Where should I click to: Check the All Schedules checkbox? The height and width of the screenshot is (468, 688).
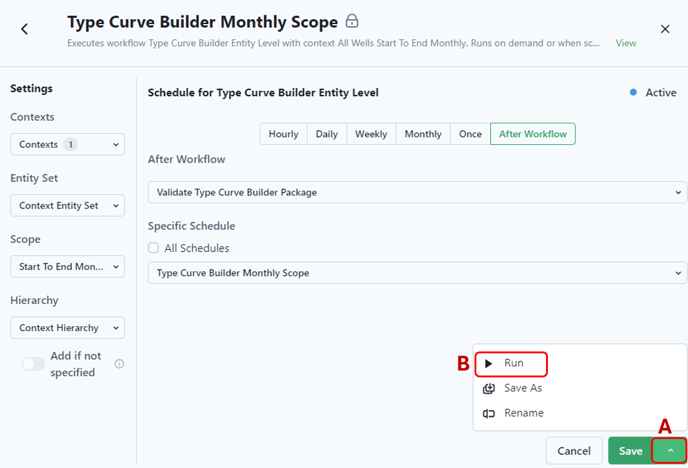154,248
